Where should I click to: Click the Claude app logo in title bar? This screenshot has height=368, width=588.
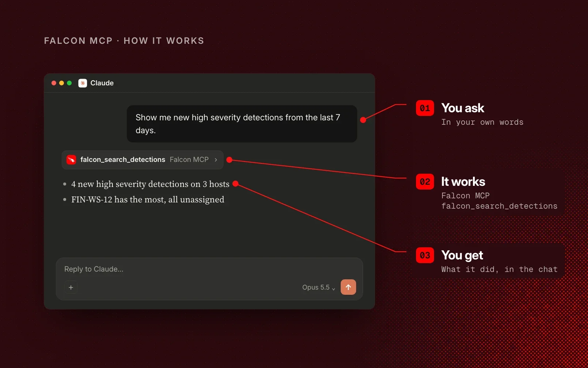click(83, 83)
